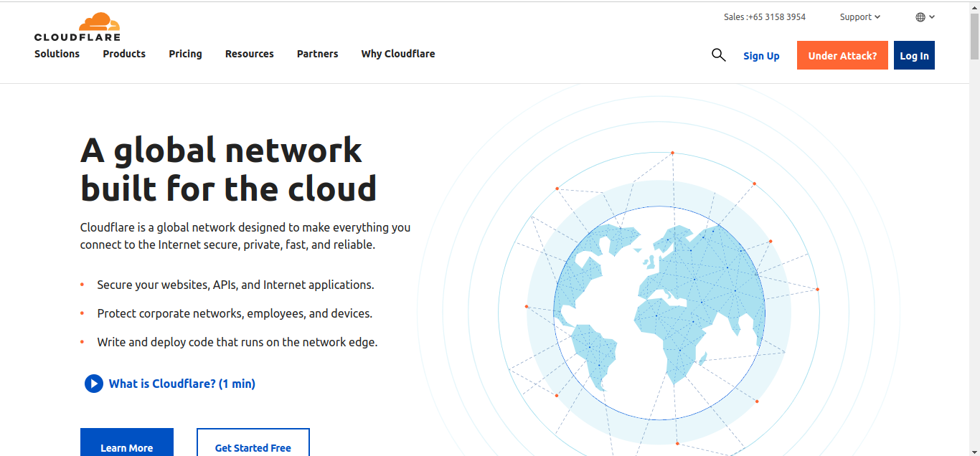Click 'Protect corporate networks, employees, and devices.'

click(235, 313)
